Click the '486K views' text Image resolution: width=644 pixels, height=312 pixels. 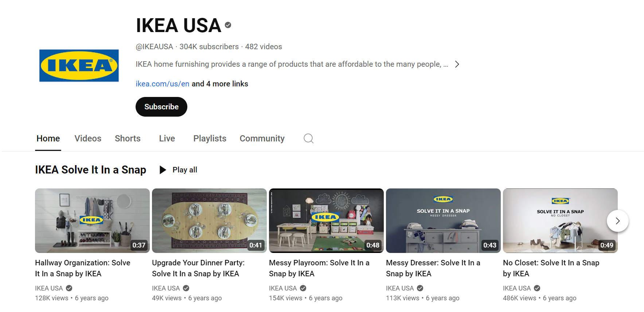520,298
